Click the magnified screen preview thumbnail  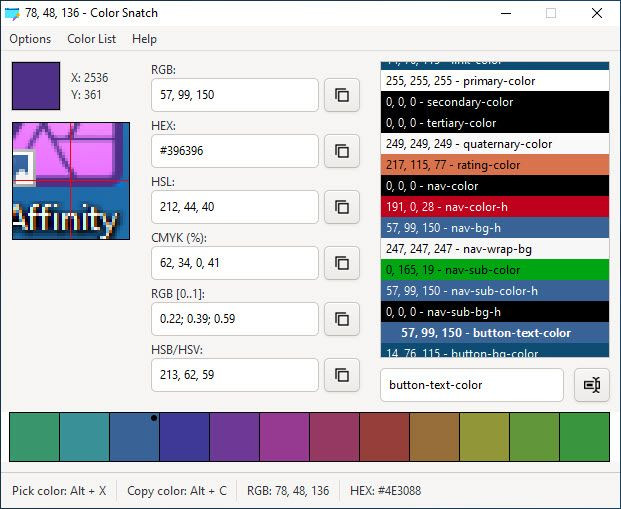tap(71, 181)
